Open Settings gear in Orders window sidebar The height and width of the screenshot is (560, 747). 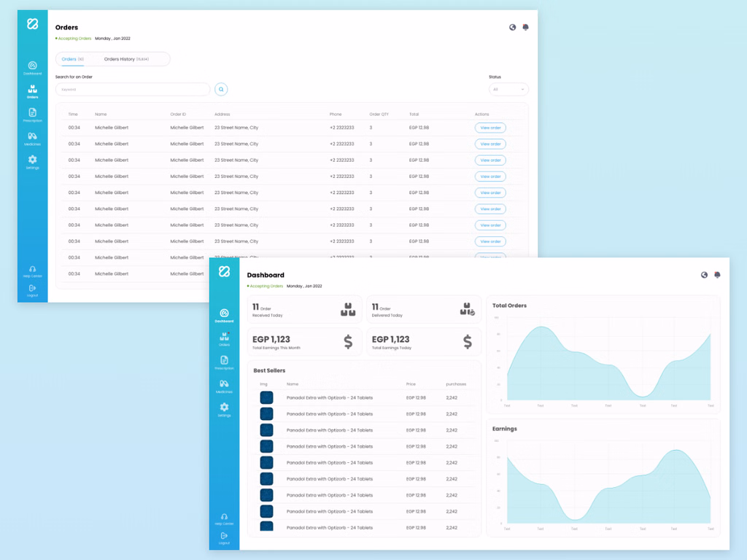[x=32, y=161]
